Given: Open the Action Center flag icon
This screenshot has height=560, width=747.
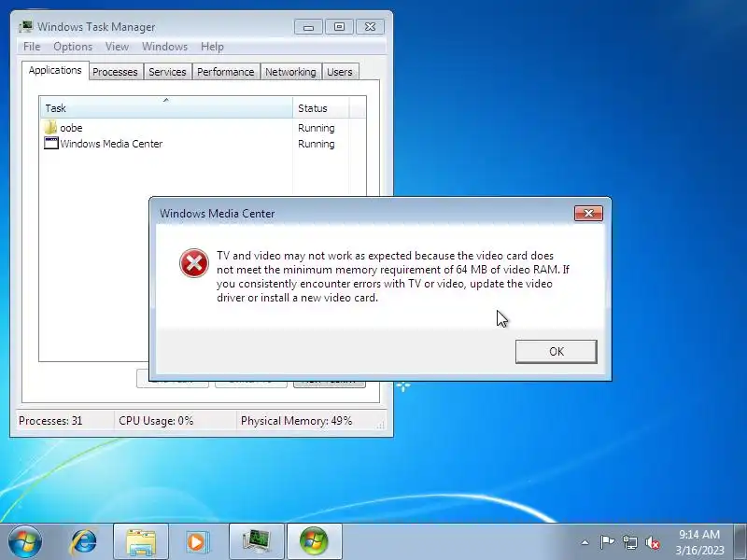Looking at the screenshot, I should point(607,542).
